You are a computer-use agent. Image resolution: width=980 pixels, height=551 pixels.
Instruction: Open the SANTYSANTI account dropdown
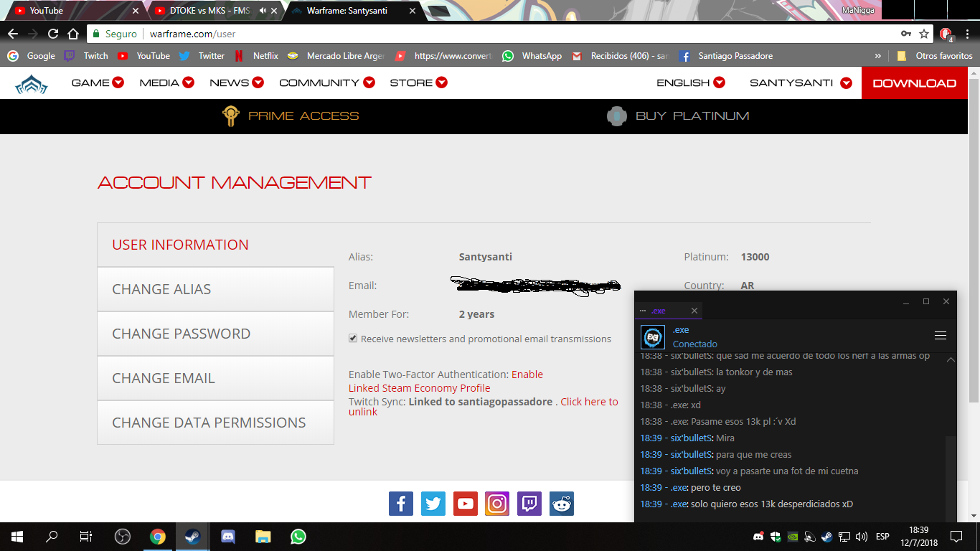tap(801, 83)
